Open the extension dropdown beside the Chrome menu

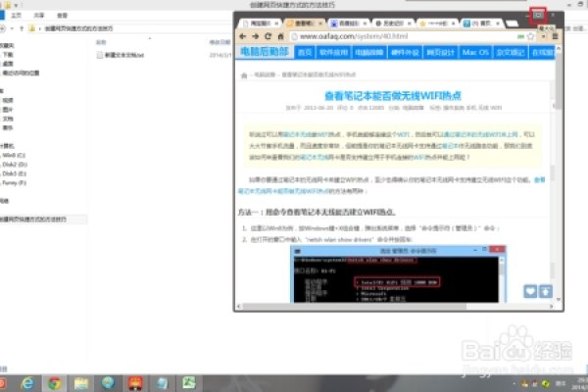543,36
